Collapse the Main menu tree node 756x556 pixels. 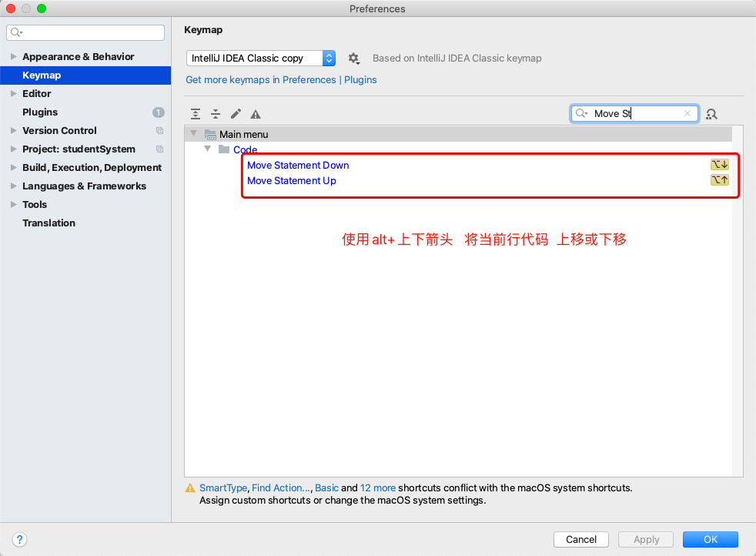pos(194,133)
